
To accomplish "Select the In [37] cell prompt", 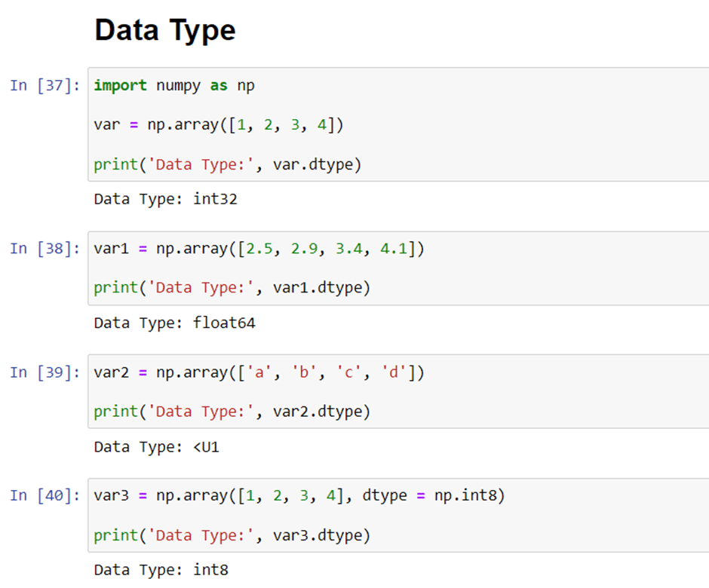I will [x=45, y=85].
